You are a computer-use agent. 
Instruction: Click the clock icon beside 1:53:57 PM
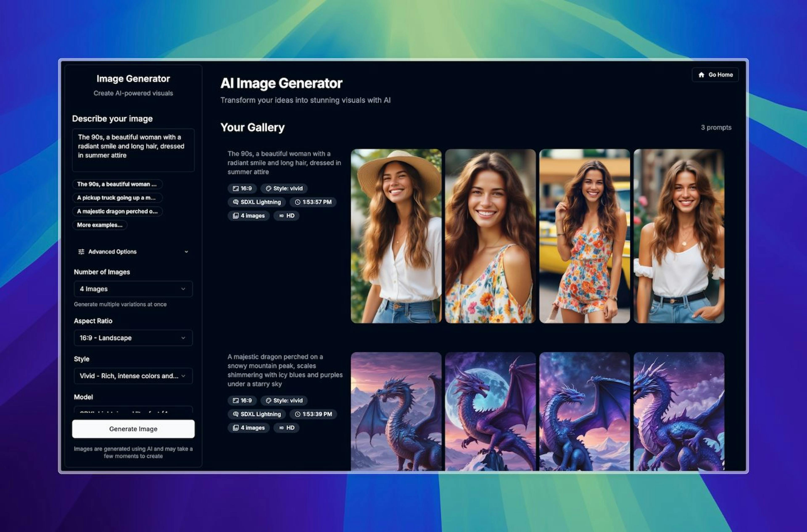(x=297, y=202)
